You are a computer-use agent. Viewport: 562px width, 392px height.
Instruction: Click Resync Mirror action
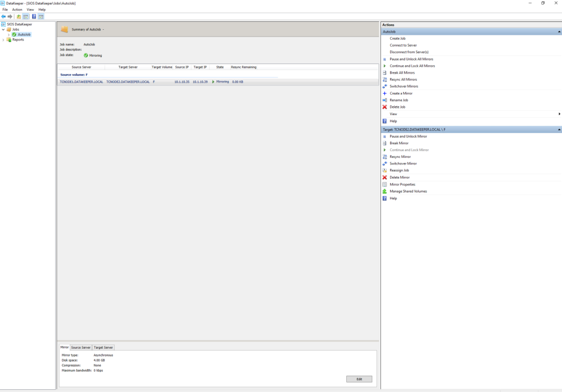point(400,157)
